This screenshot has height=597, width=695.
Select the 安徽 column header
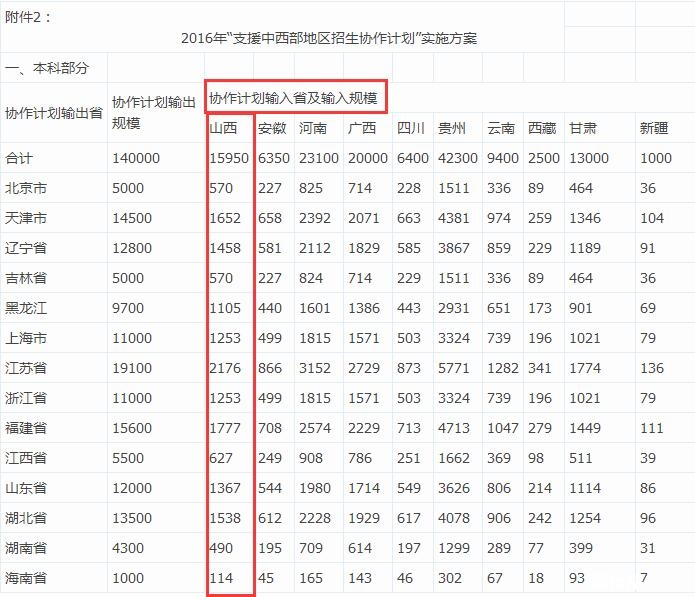coord(272,129)
